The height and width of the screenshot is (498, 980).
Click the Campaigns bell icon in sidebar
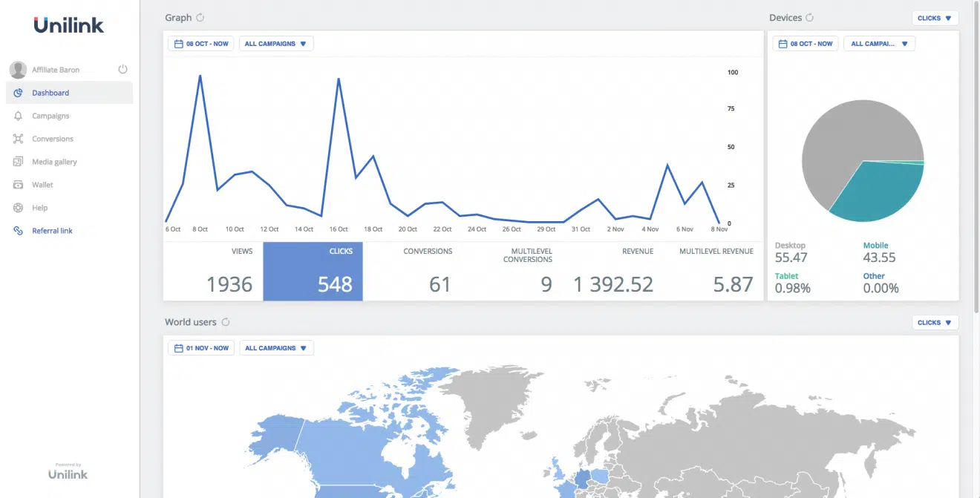[x=18, y=116]
